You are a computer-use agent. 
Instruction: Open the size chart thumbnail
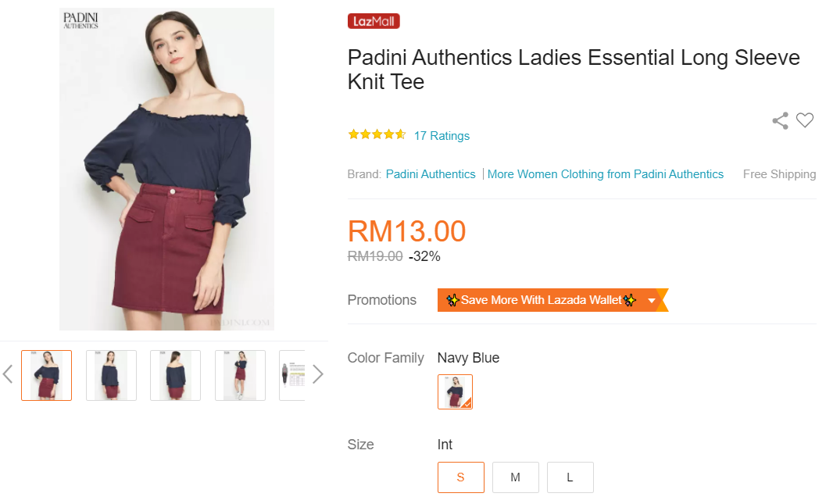(292, 375)
